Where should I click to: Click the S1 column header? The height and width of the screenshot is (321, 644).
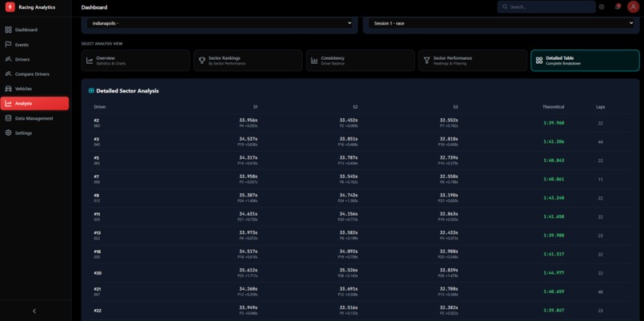tap(255, 107)
